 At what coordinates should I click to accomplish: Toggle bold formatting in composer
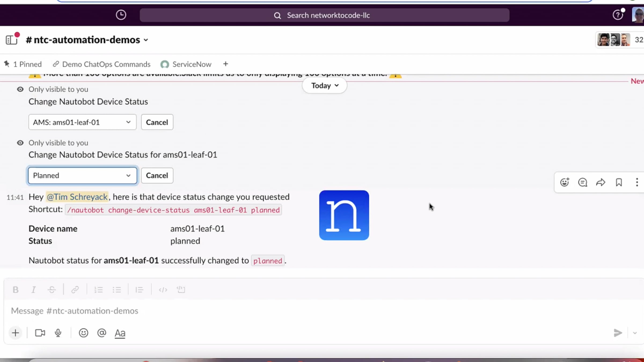click(16, 290)
